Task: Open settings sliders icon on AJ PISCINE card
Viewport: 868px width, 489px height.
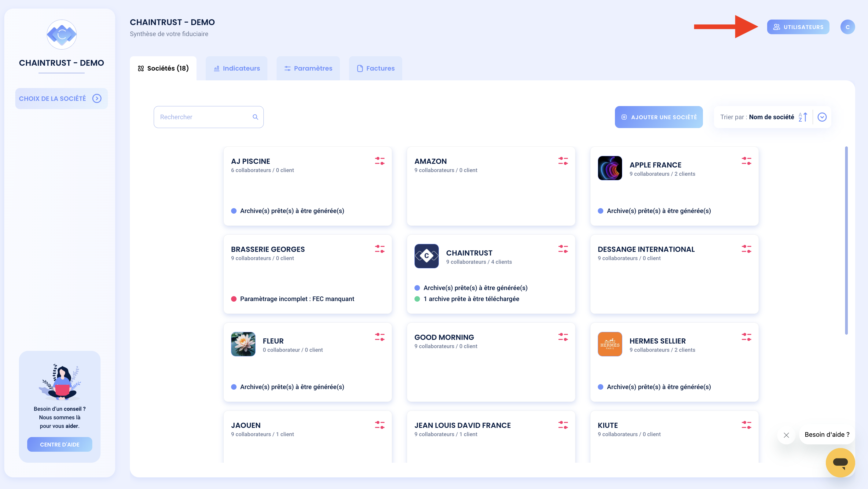Action: pos(379,161)
